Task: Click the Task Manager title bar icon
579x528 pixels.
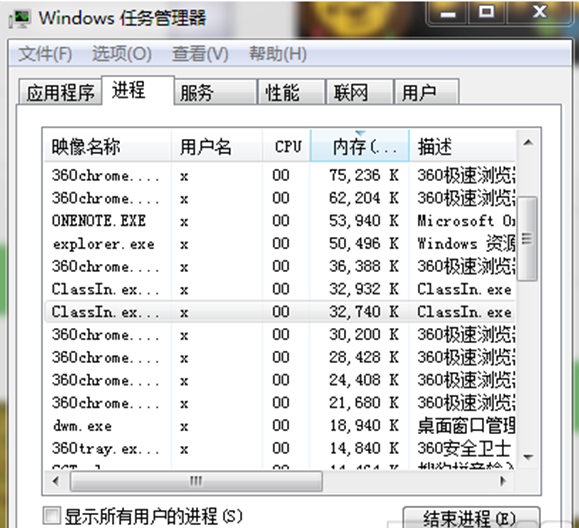Action: (x=20, y=18)
